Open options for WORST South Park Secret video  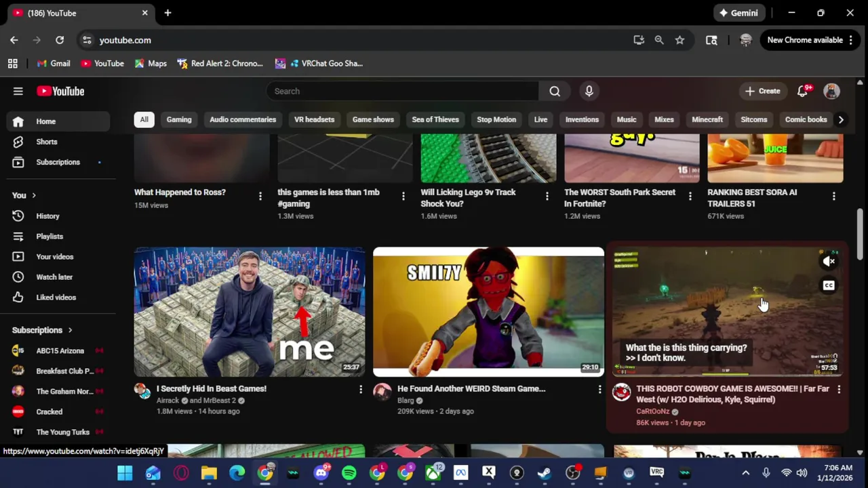(x=690, y=196)
